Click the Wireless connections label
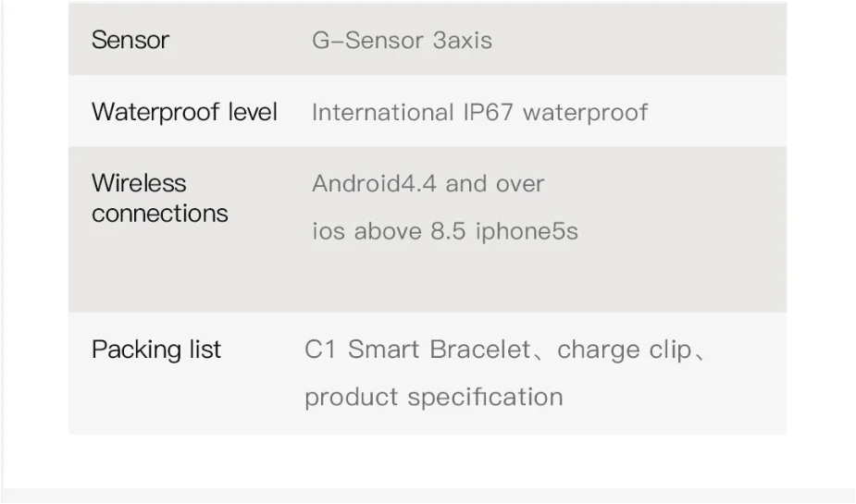The height and width of the screenshot is (504, 856). [x=160, y=198]
